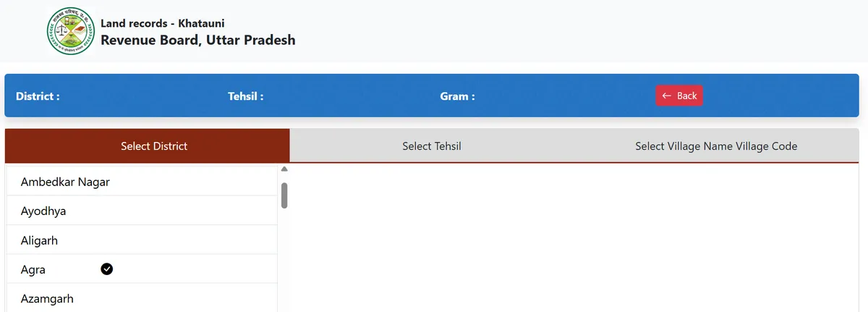Choose Azamgarh district
The height and width of the screenshot is (312, 868).
(x=47, y=298)
